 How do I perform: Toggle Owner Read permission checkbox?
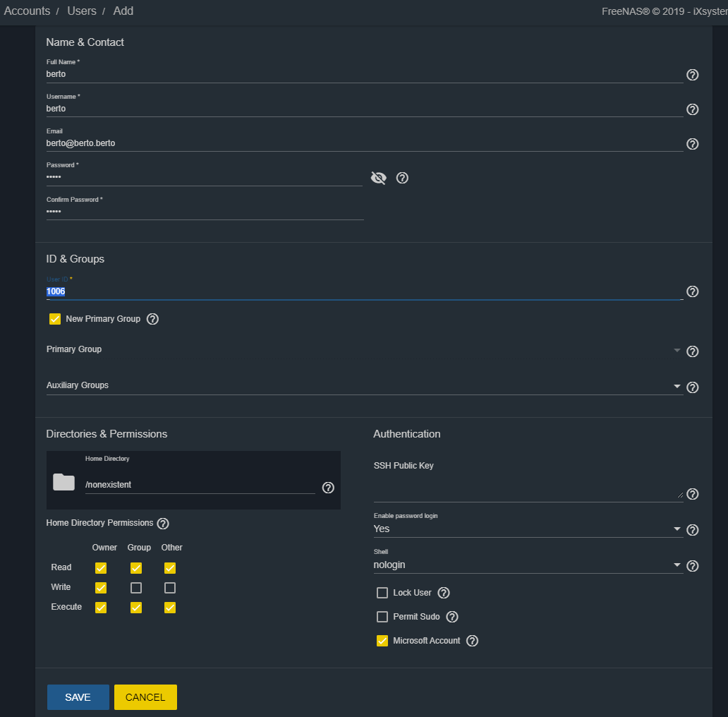click(101, 568)
